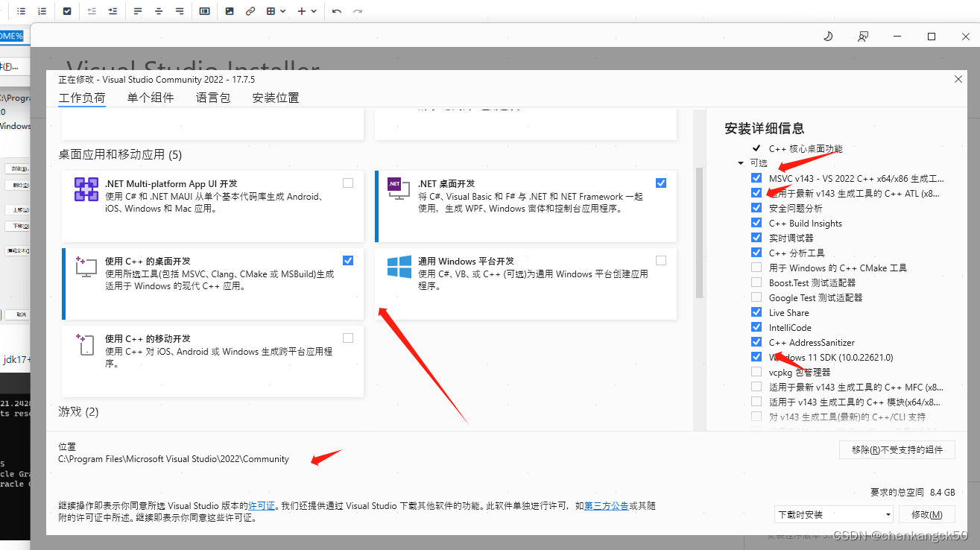This screenshot has height=550, width=980.
Task: Enable the v143 C++ MFC component
Action: tap(756, 387)
